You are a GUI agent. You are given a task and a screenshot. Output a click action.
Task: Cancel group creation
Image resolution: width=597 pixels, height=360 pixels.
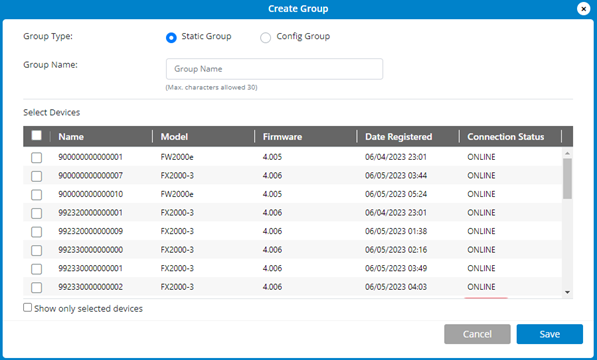[x=477, y=334]
